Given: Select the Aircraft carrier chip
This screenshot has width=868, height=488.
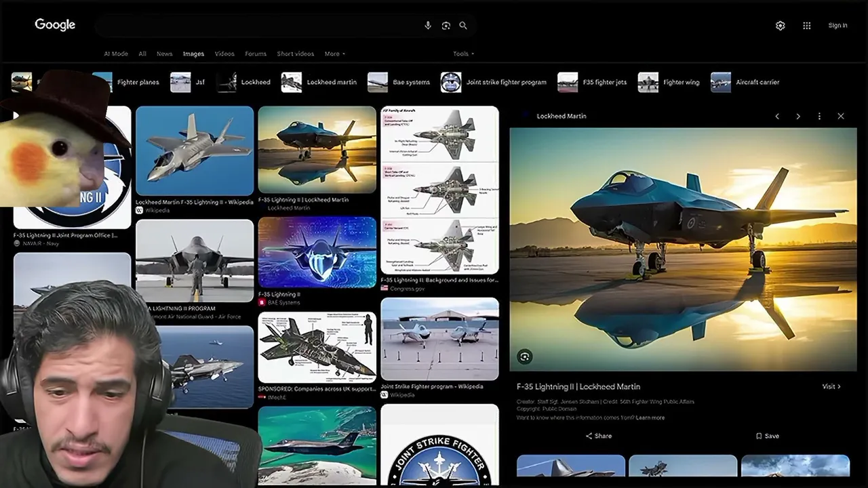Looking at the screenshot, I should 746,82.
